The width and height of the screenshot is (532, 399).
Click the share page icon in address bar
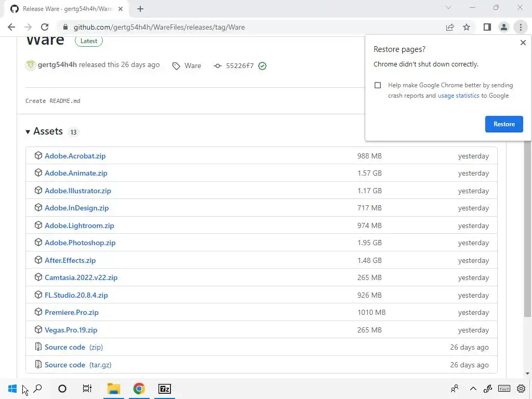coord(450,27)
